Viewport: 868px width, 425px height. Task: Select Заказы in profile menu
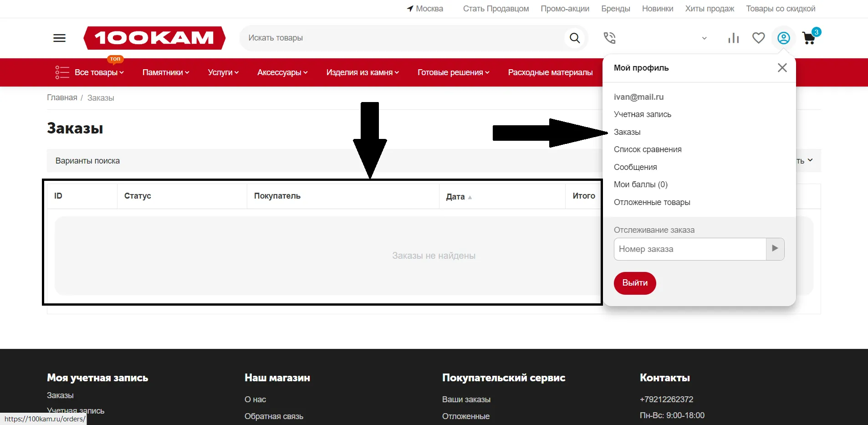click(x=627, y=132)
